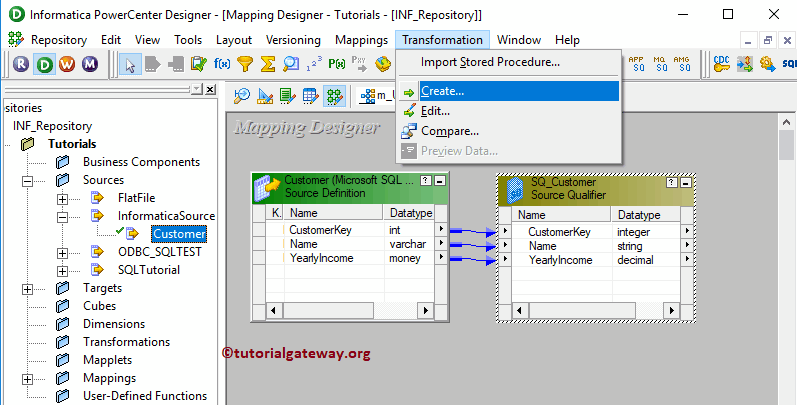This screenshot has width=797, height=405.
Task: Close the repository navigator pane
Action: [x=210, y=89]
